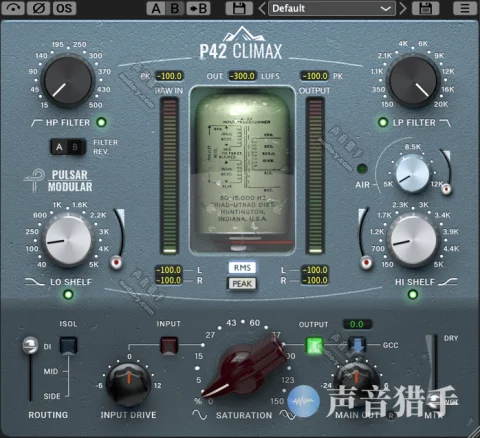Toggle the HI SHELF green LED

point(413,294)
